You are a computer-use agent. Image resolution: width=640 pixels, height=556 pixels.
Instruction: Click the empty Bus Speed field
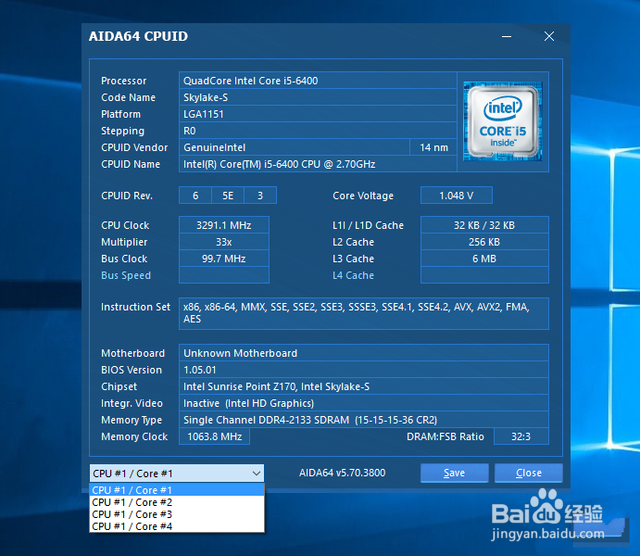pyautogui.click(x=224, y=275)
